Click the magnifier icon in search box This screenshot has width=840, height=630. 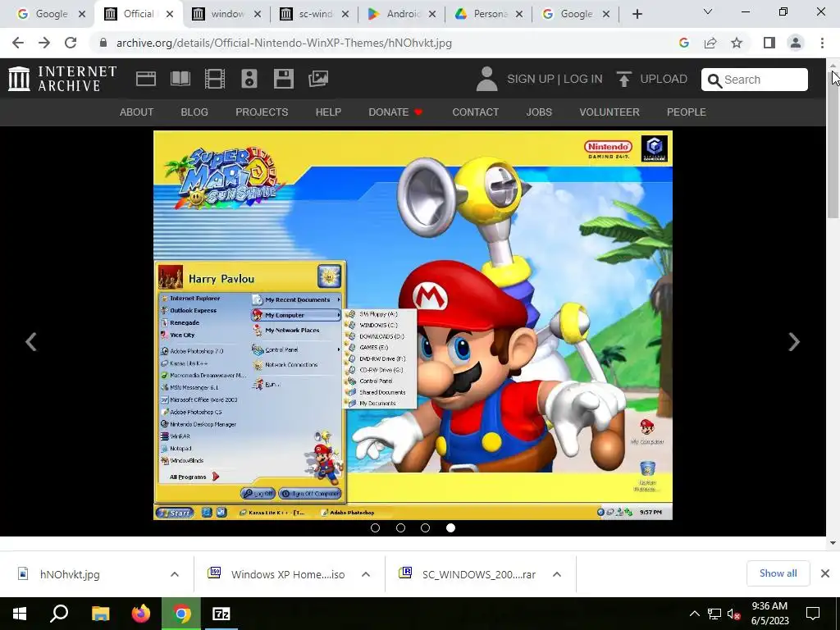[x=714, y=80]
